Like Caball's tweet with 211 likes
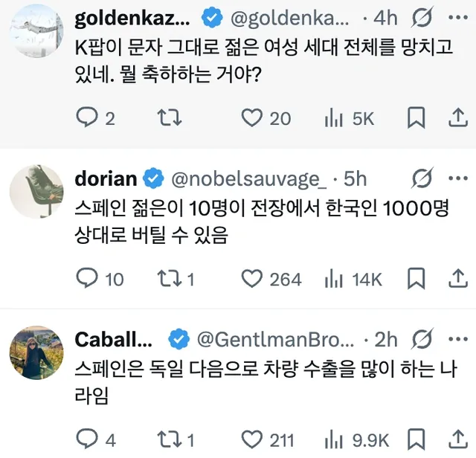The width and height of the screenshot is (476, 458). point(253,440)
